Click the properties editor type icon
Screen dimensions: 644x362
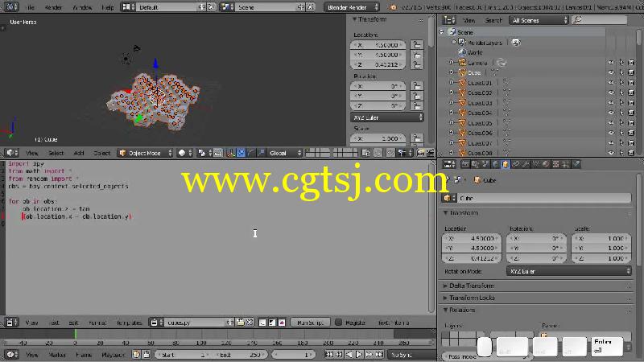[x=449, y=164]
